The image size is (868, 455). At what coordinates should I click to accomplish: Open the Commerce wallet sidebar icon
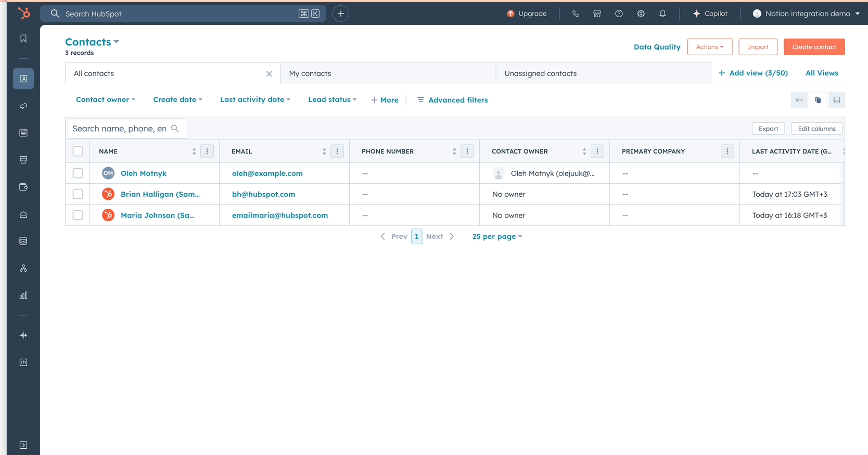[x=23, y=187]
